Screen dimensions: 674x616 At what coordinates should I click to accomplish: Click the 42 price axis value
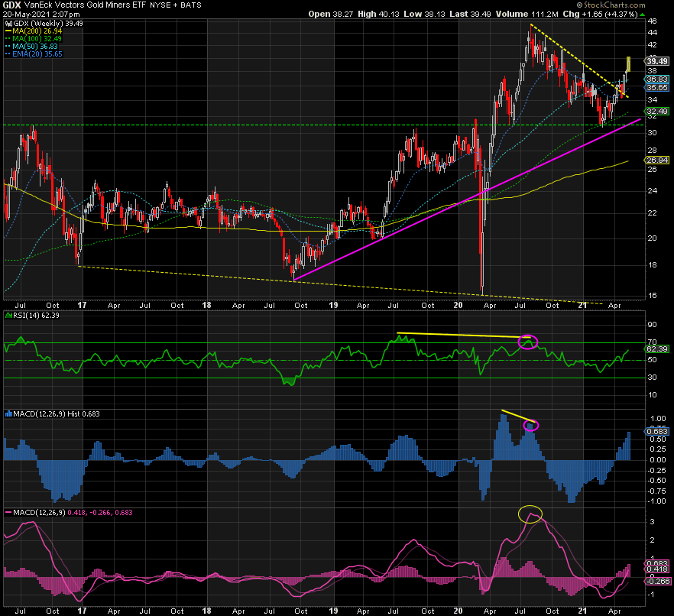coord(653,44)
